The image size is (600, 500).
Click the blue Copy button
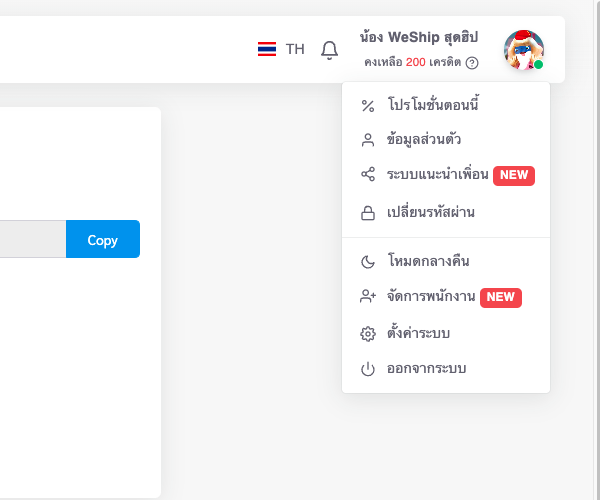pos(103,239)
